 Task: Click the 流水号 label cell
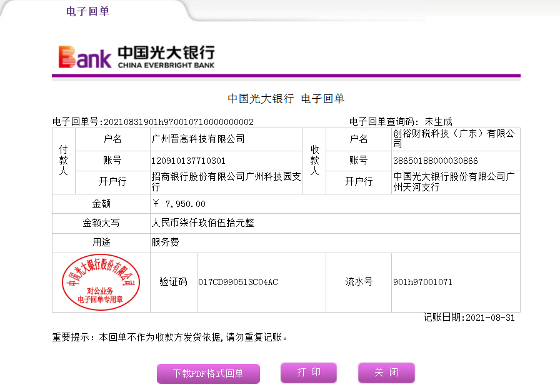359,283
